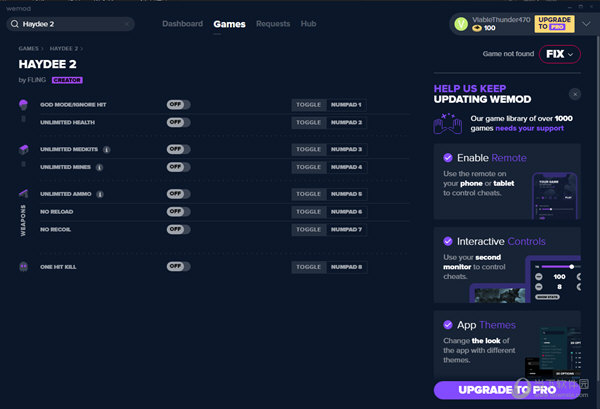This screenshot has width=600, height=409.
Task: Toggle Unlimited Mines switch
Action: click(178, 167)
